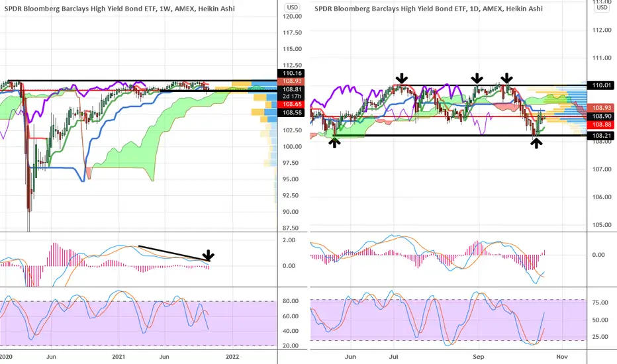Click the 105.00 price value on daily chart
The width and height of the screenshot is (617, 364).
coord(602,225)
